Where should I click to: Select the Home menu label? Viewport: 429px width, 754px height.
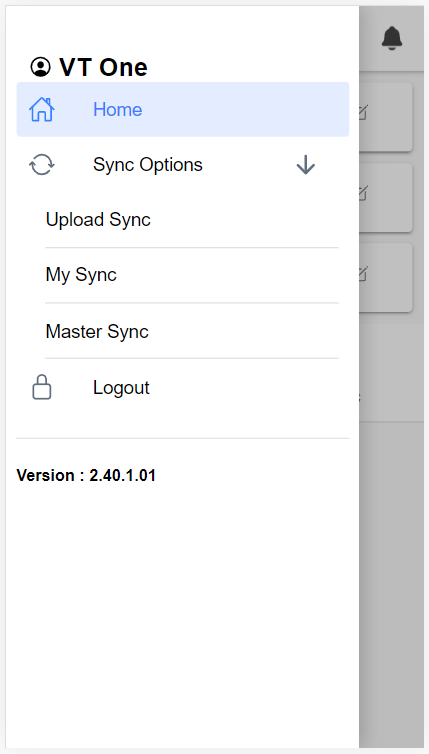(118, 109)
